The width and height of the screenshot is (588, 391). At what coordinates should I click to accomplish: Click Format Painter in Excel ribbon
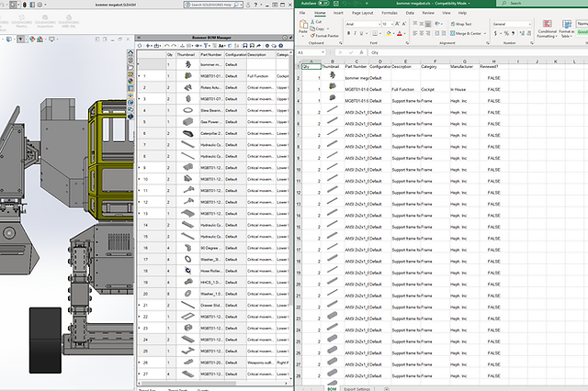point(324,36)
